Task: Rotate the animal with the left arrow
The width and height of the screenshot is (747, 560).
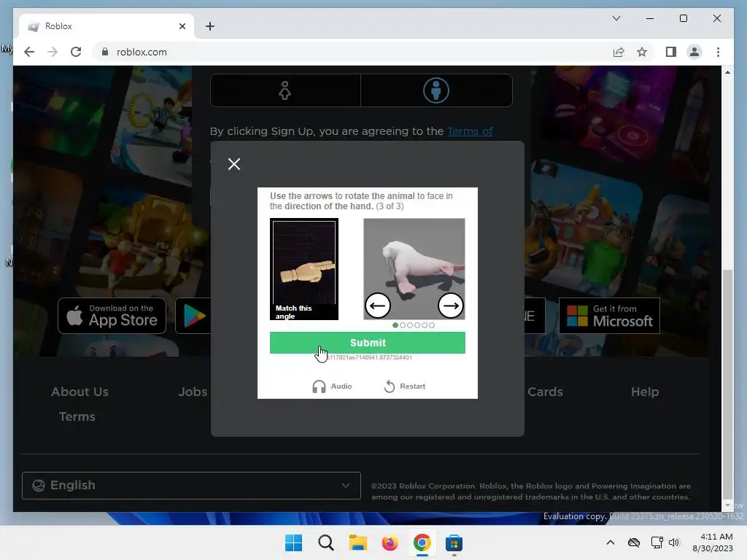Action: [378, 306]
